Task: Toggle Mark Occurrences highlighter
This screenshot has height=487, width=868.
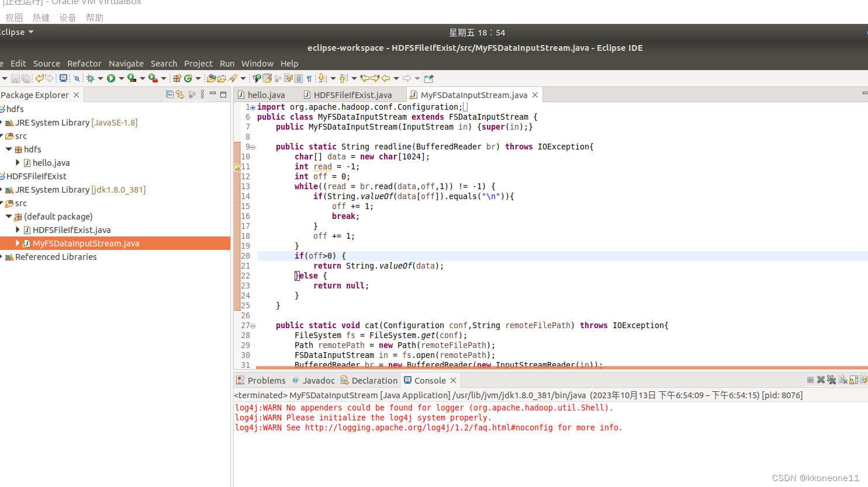Action: 267,78
